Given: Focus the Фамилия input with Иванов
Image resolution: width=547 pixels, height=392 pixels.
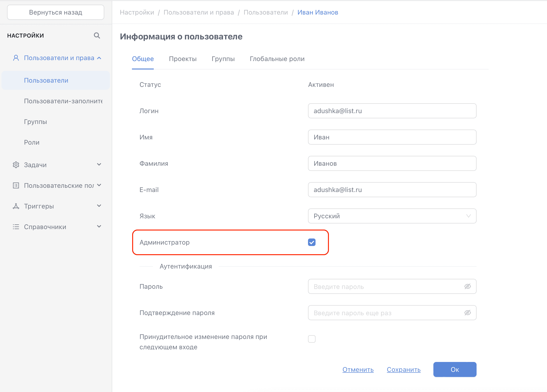Looking at the screenshot, I should pos(392,163).
